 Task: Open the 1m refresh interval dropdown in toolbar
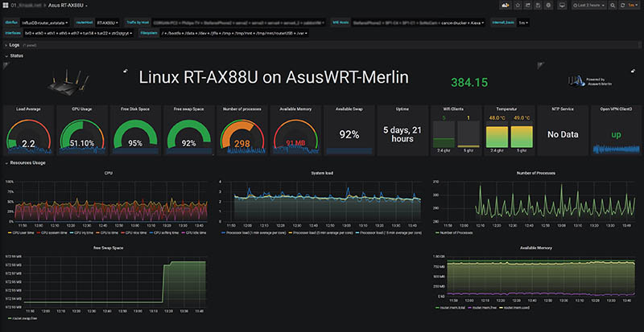pyautogui.click(x=633, y=6)
